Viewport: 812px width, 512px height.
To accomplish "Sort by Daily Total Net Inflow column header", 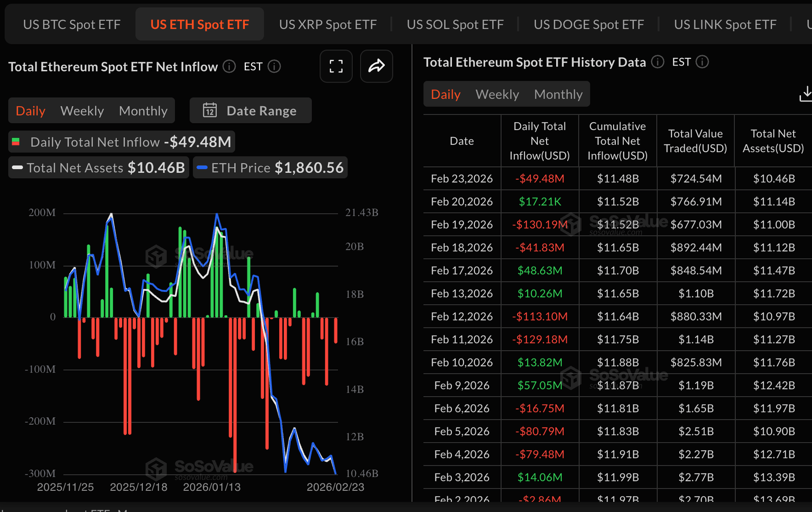I will click(539, 141).
